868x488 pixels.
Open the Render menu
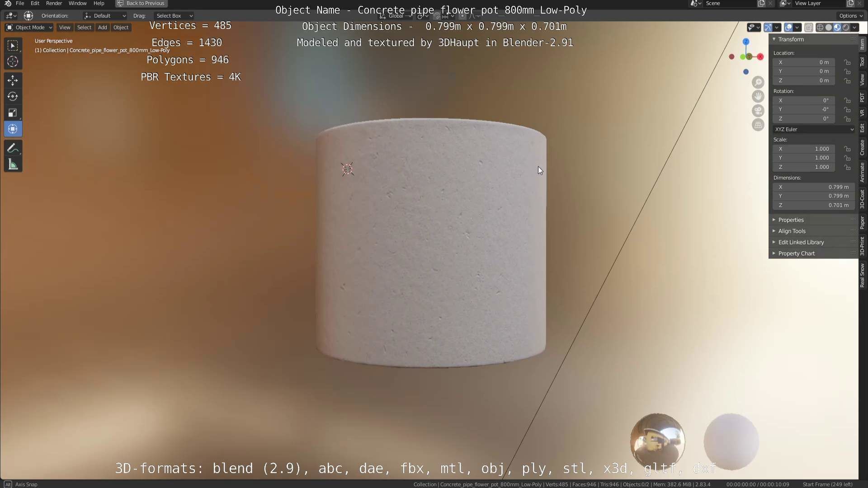pyautogui.click(x=54, y=3)
